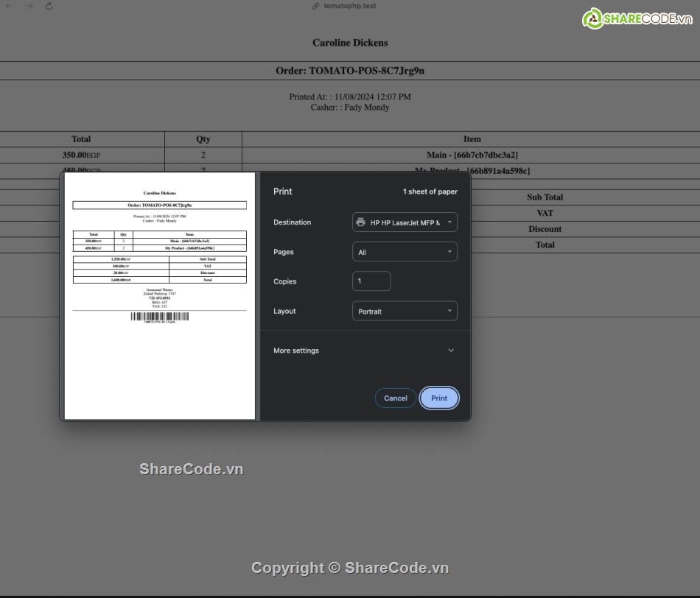Open the Layout dropdown set to Portrait

[x=405, y=311]
